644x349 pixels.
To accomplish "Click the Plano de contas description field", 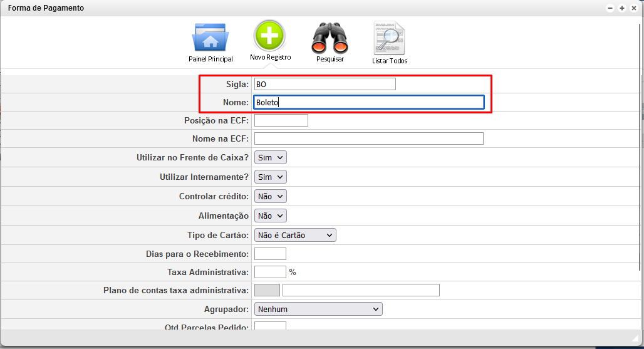I will [x=361, y=290].
